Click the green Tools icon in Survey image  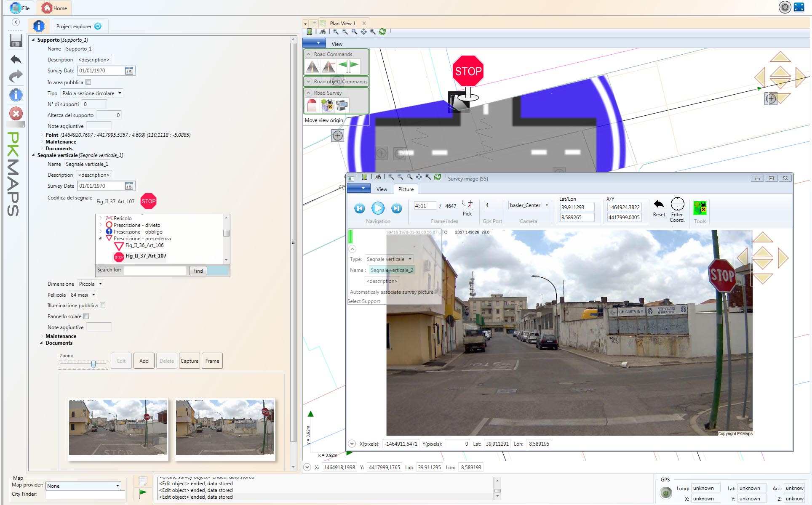[700, 208]
